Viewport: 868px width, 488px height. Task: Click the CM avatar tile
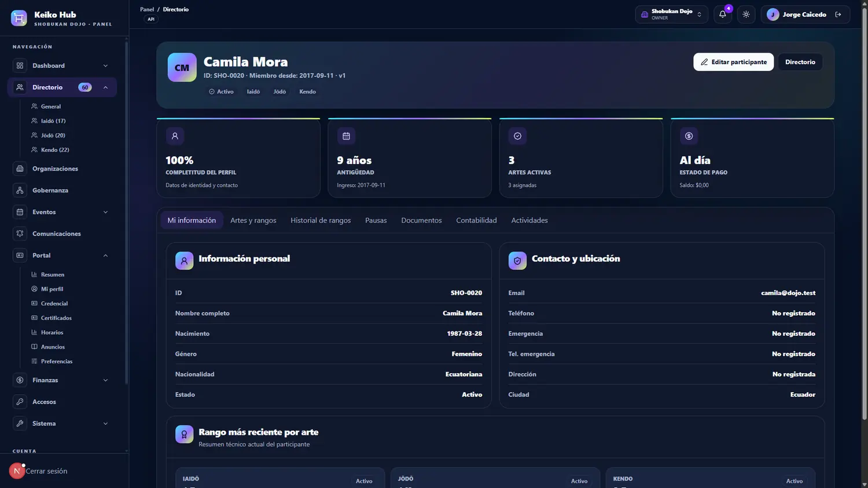tap(182, 68)
